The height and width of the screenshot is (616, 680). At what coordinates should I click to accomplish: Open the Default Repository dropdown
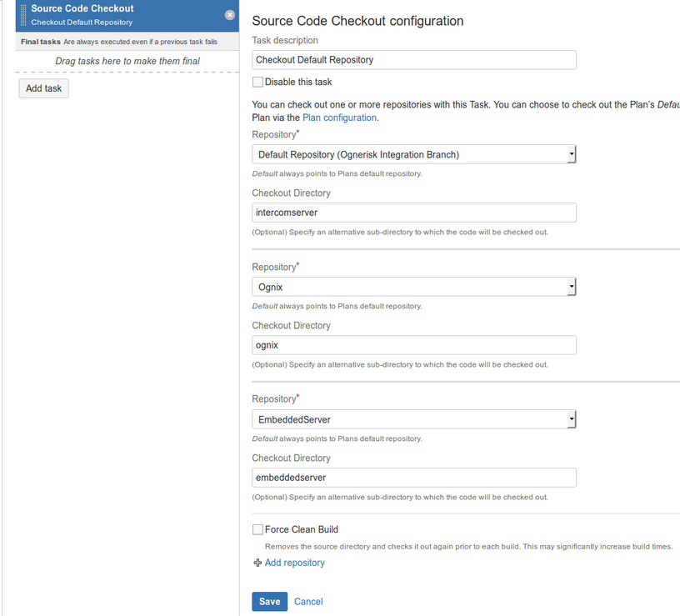pos(413,154)
